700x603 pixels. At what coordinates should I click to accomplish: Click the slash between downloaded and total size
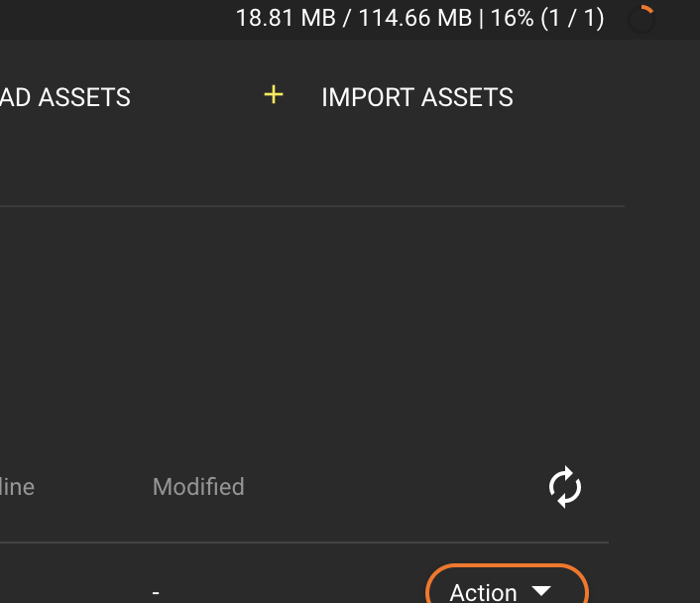coord(347,18)
